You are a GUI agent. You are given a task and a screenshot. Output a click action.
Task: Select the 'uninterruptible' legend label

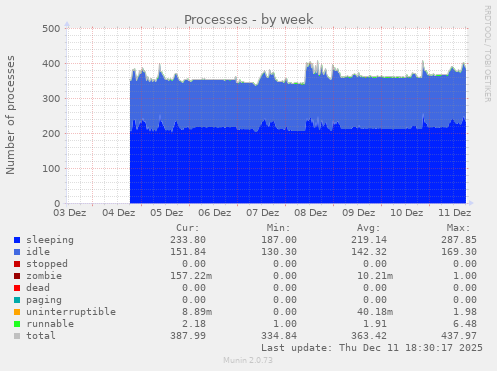(x=71, y=312)
